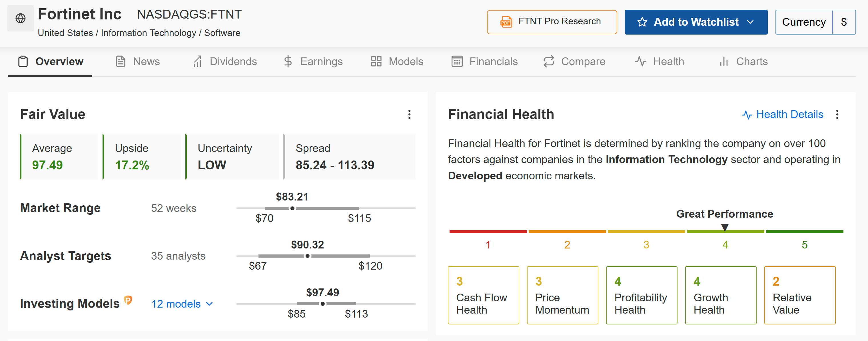
Task: Click the Overview clipboard icon
Action: pos(23,62)
